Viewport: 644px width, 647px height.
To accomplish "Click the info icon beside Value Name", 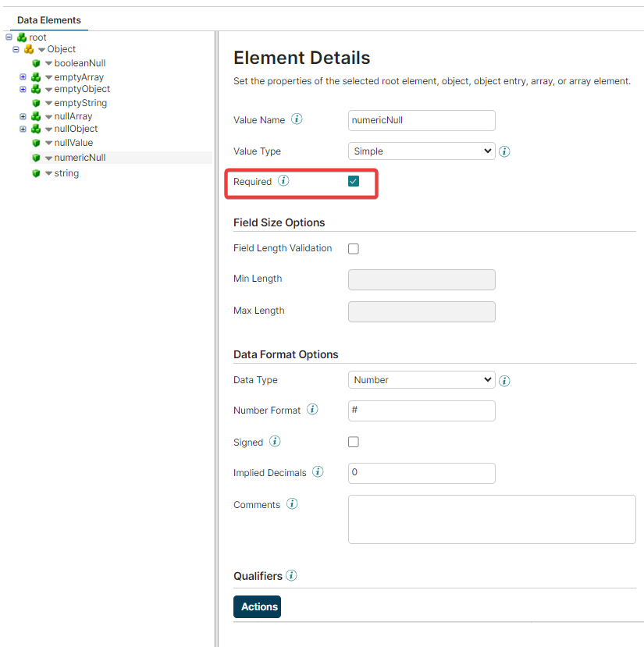I will [x=297, y=119].
